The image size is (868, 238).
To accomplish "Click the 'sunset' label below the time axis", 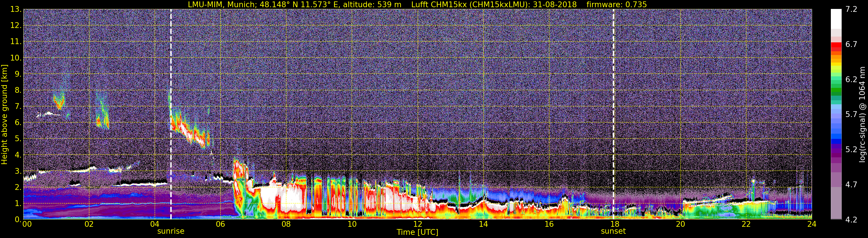I will click(x=613, y=231).
